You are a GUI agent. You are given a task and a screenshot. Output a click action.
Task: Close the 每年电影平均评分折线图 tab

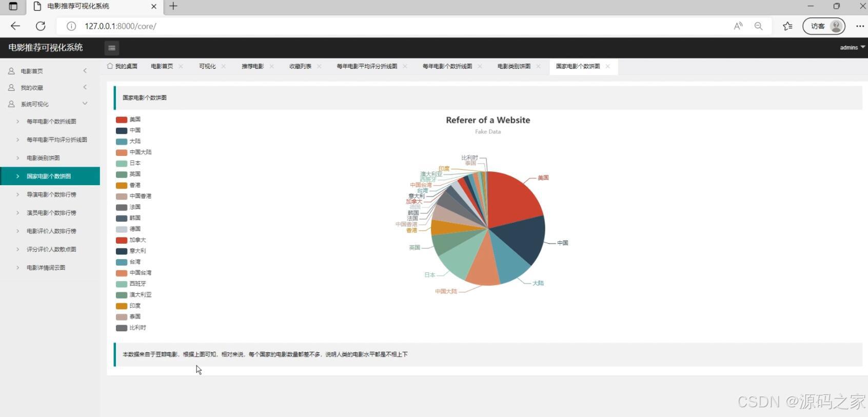point(405,66)
